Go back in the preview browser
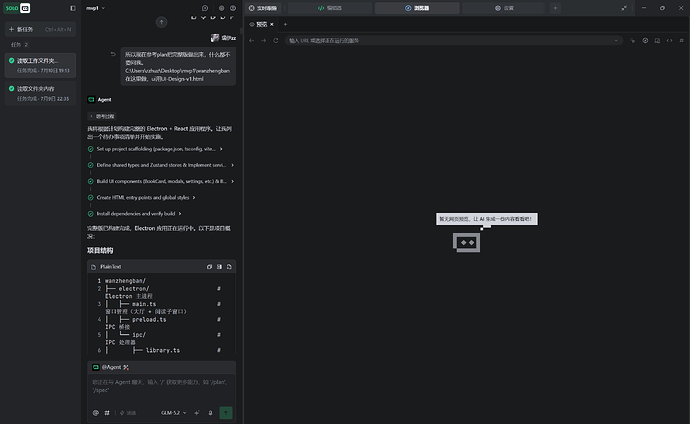The height and width of the screenshot is (424, 690). (251, 40)
